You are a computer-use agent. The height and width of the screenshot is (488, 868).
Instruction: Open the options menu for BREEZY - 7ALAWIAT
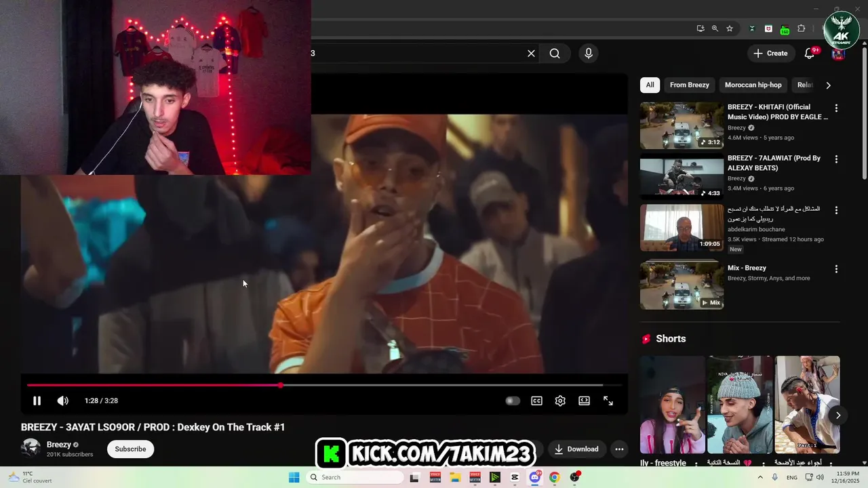click(836, 159)
